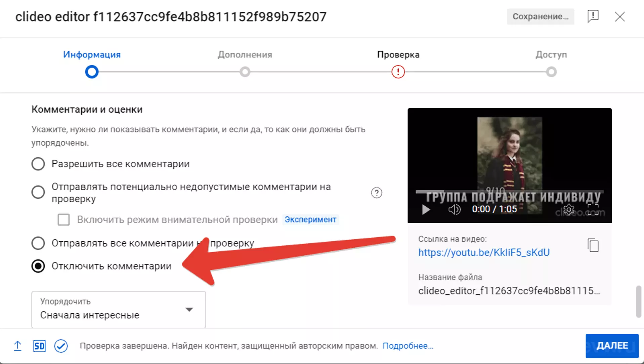Click the Ссылка на видео label
Image resolution: width=644 pixels, height=364 pixels.
452,239
